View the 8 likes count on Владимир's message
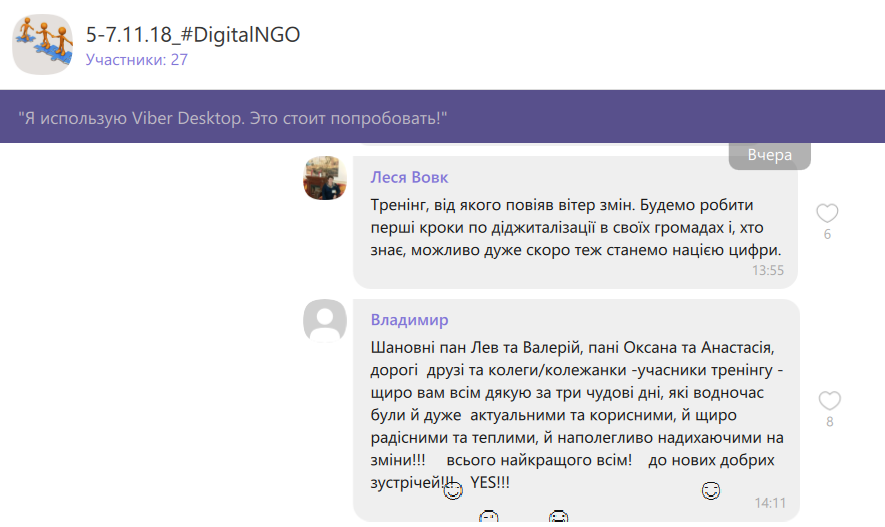885x527 pixels. point(829,421)
